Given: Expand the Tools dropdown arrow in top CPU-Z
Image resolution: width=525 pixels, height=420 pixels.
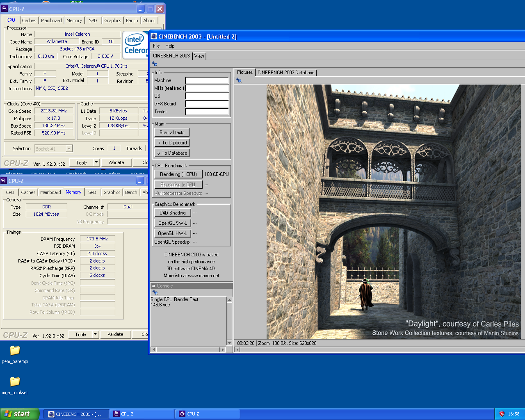Looking at the screenshot, I should [x=96, y=162].
